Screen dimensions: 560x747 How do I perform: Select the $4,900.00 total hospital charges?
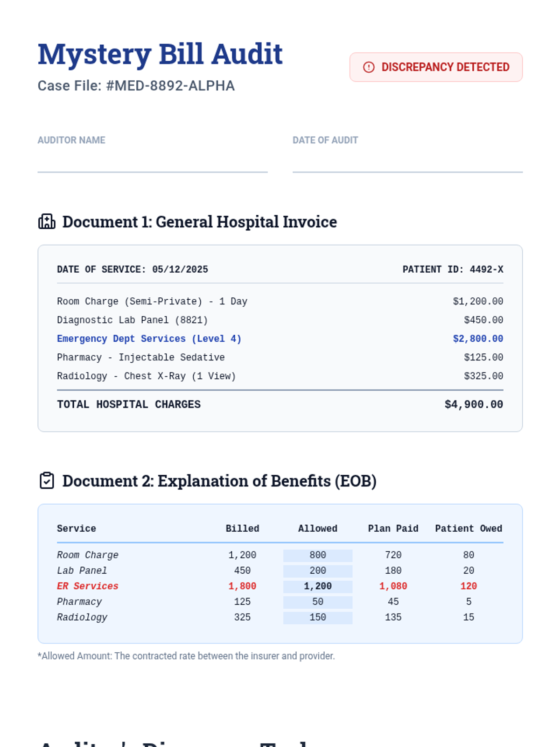click(473, 404)
